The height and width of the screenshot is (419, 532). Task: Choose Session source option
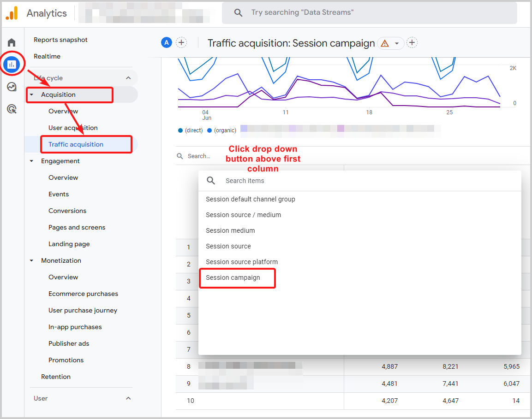coord(228,246)
